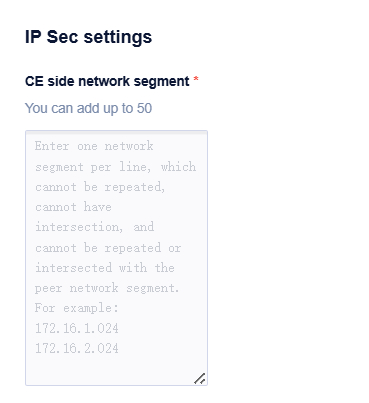Click placeholder example 172.16.1.024
369x403 pixels.
pos(77,328)
